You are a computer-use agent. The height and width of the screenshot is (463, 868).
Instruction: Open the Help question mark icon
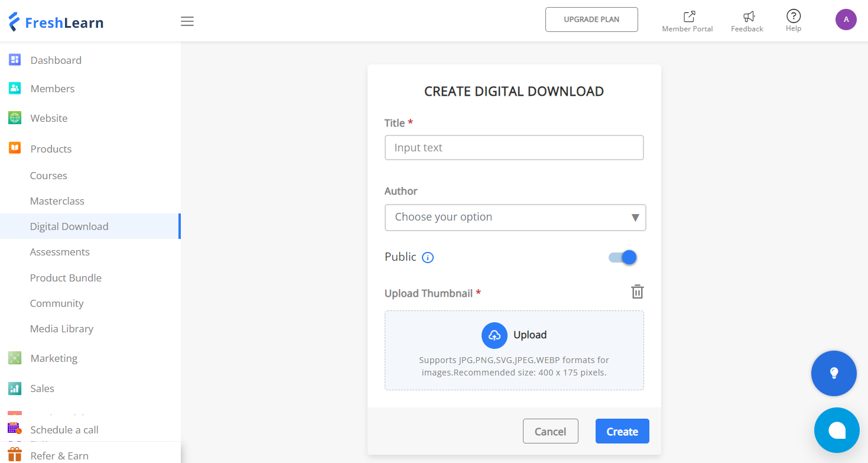(794, 16)
